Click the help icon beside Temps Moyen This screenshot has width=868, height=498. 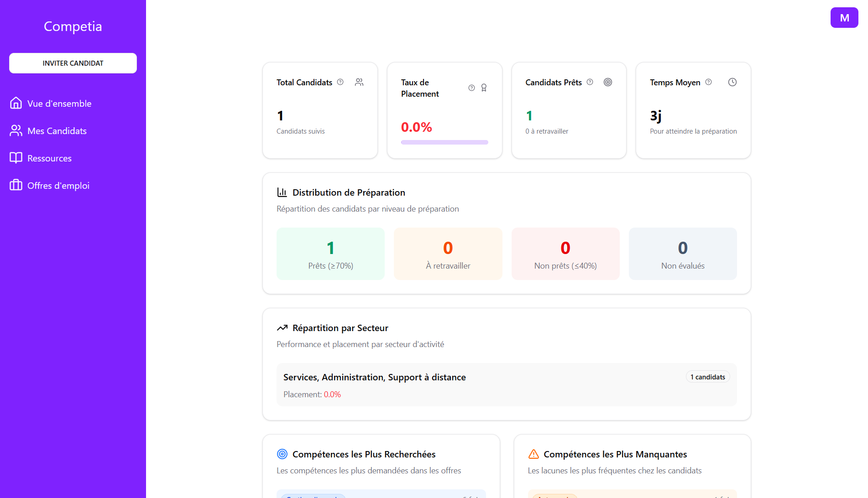point(708,82)
